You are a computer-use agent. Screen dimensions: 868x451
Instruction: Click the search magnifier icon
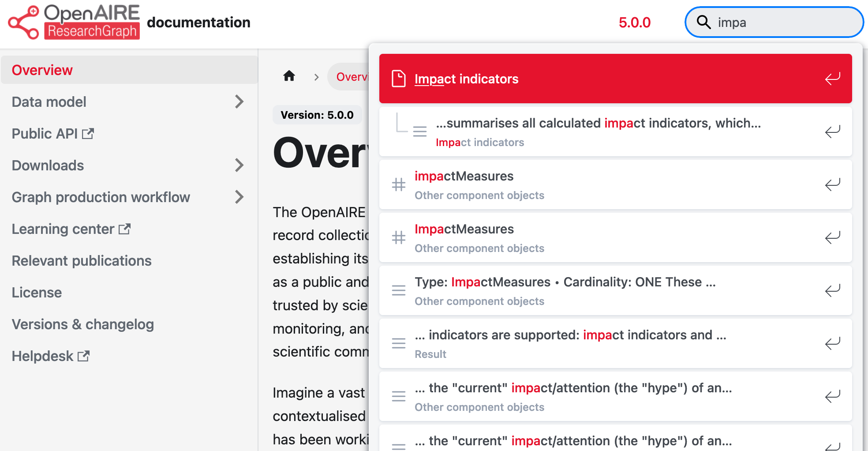[x=703, y=22]
